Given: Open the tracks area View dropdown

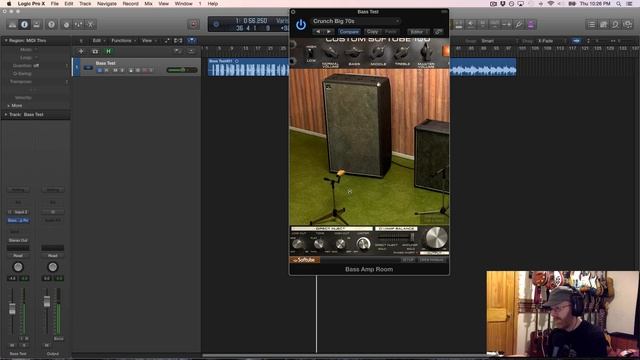Looking at the screenshot, I should tap(149, 41).
